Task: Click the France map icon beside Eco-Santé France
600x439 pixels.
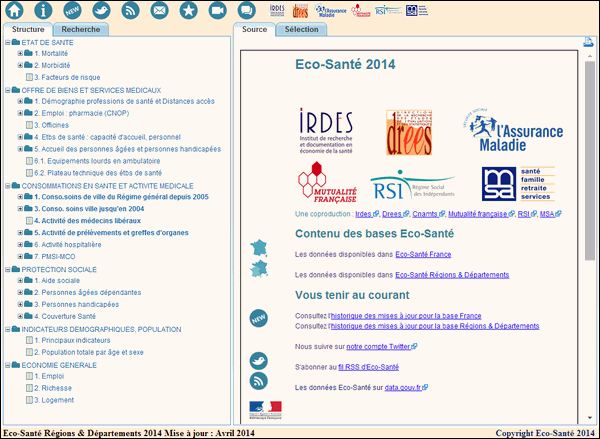Action: (259, 248)
